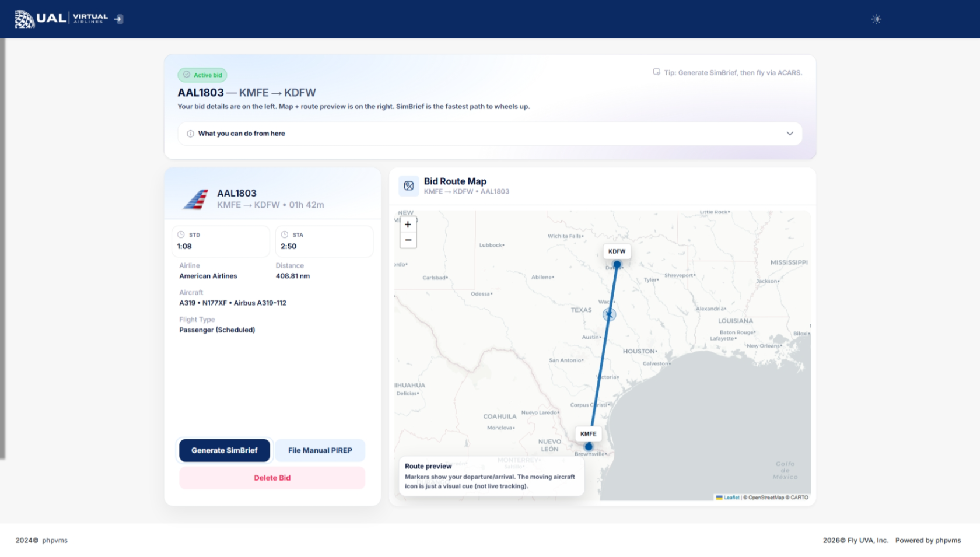This screenshot has width=980, height=557.
Task: Open the Leaflet attribution link
Action: tap(731, 498)
